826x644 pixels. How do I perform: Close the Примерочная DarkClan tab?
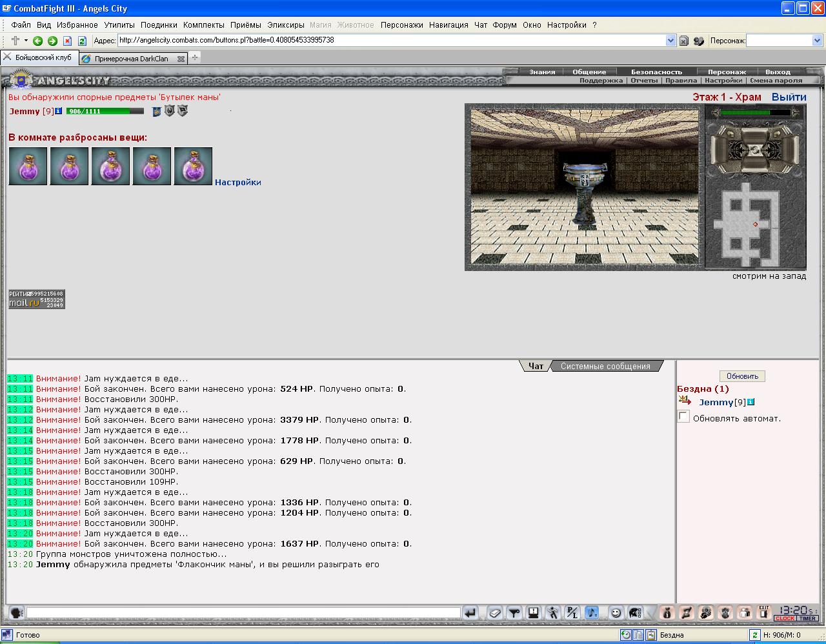[x=181, y=59]
